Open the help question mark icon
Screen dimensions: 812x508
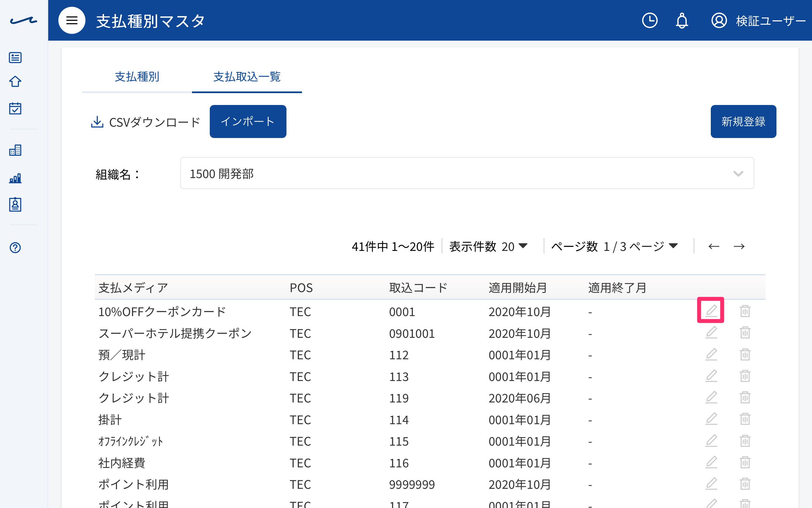[15, 248]
